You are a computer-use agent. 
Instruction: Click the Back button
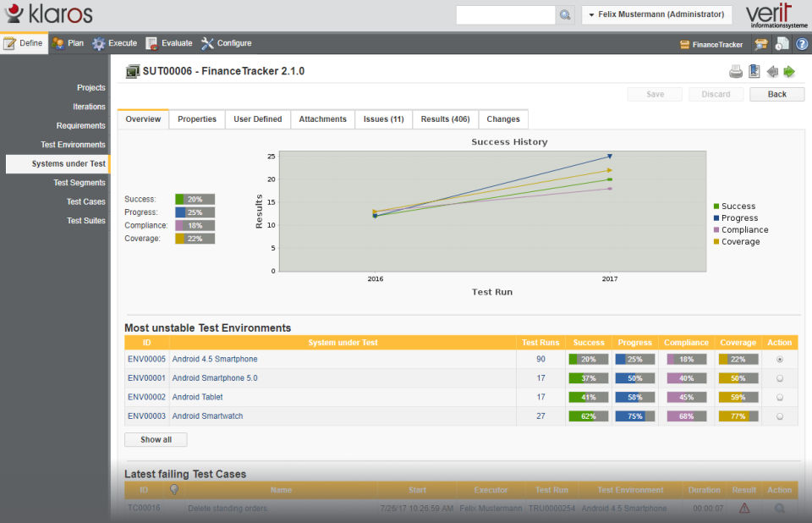[776, 94]
